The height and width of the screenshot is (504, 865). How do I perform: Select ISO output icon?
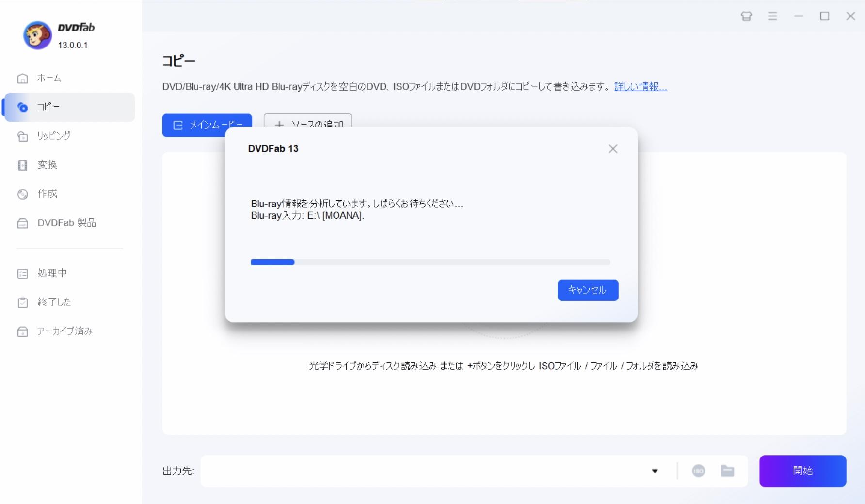698,471
